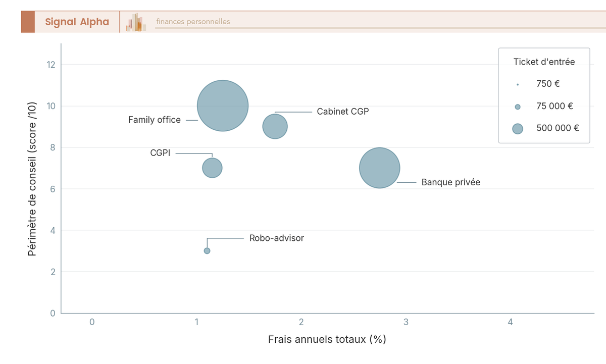Click the Cabinet CGP text label

tap(343, 112)
